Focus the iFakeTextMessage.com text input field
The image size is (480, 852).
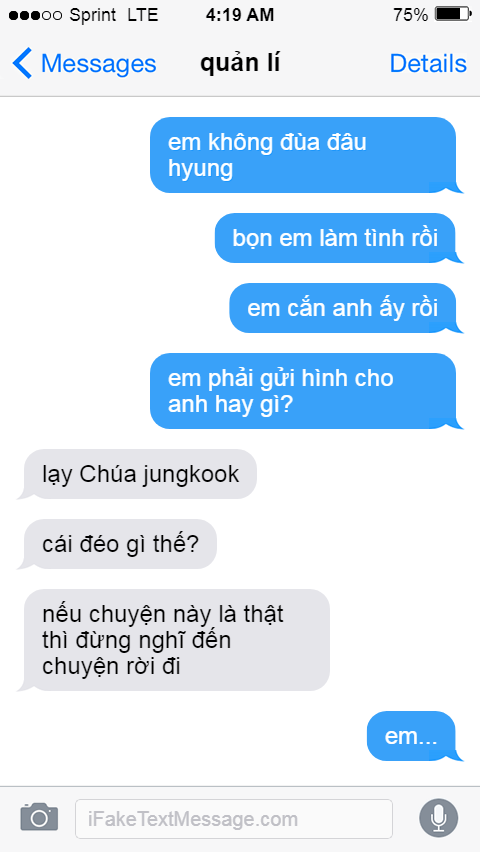pyautogui.click(x=234, y=818)
